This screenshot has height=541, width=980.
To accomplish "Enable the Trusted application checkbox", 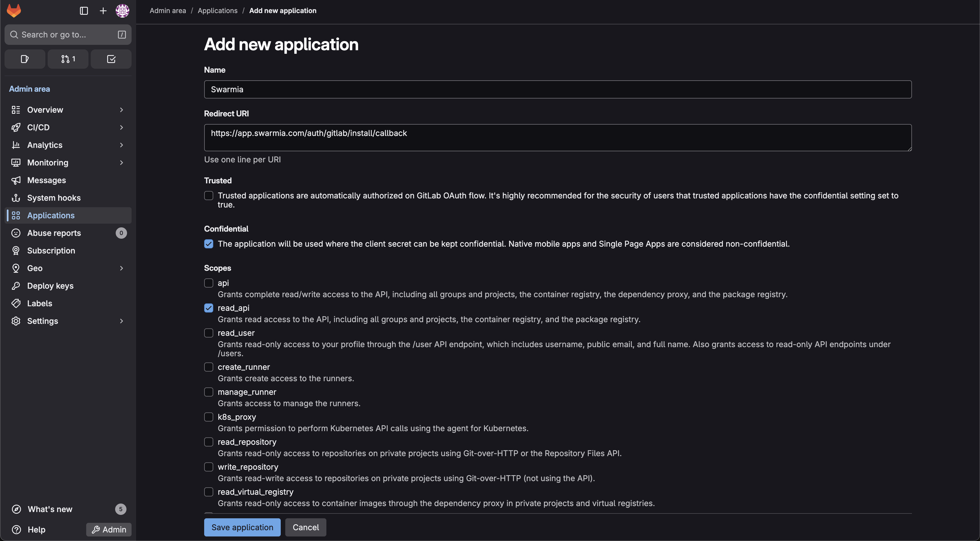I will click(x=208, y=196).
